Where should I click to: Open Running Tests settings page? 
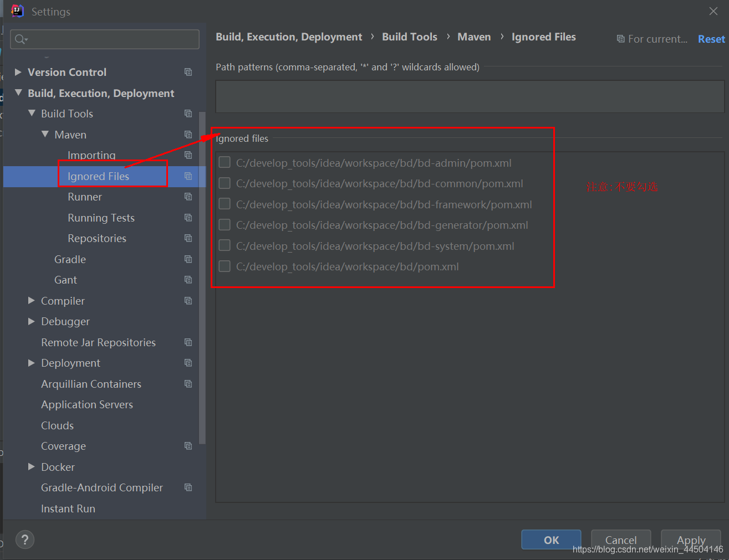pos(101,218)
